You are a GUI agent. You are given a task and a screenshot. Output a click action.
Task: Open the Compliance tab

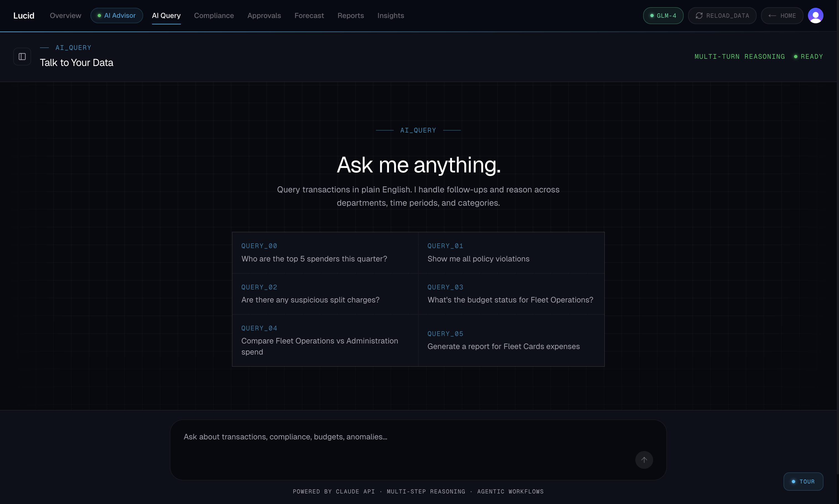pyautogui.click(x=214, y=16)
